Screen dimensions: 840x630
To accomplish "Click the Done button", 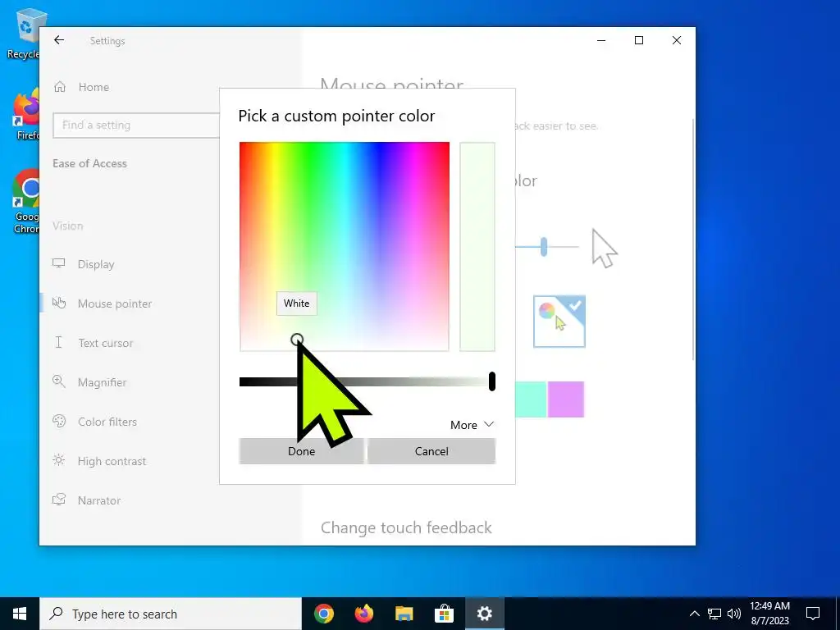I will (302, 451).
